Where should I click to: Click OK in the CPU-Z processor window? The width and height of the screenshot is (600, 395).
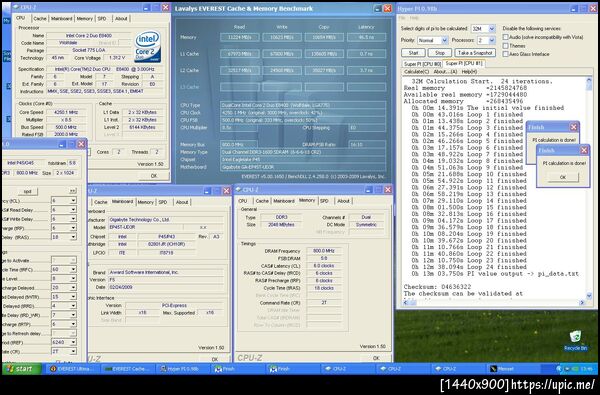click(x=154, y=176)
